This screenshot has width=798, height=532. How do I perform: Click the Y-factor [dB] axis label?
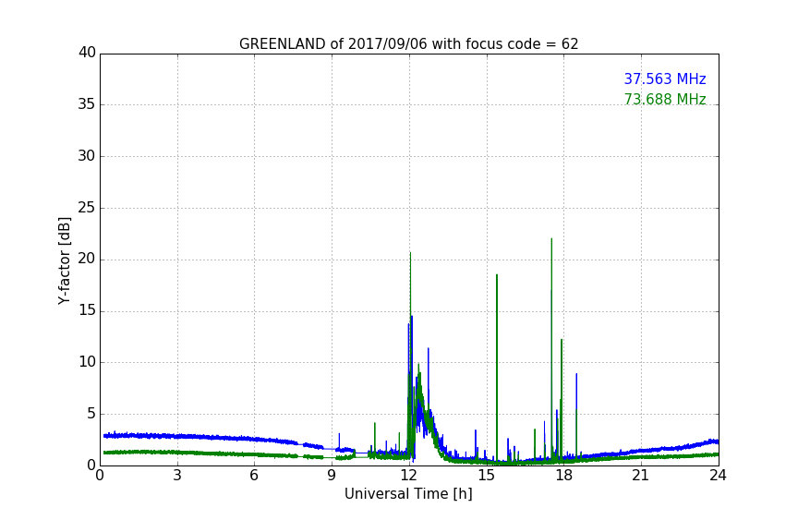tap(64, 260)
